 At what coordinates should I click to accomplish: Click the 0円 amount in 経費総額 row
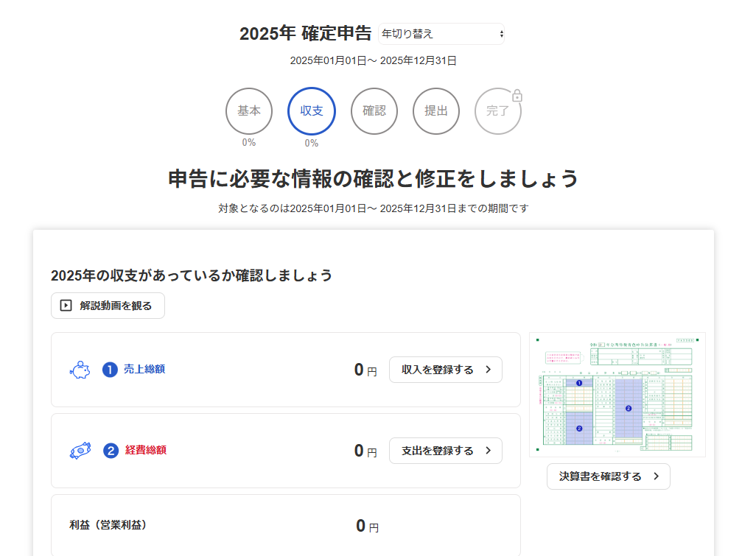365,451
